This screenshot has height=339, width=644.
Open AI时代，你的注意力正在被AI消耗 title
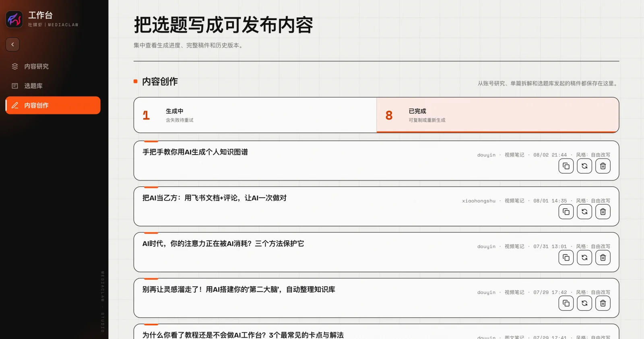pos(223,244)
